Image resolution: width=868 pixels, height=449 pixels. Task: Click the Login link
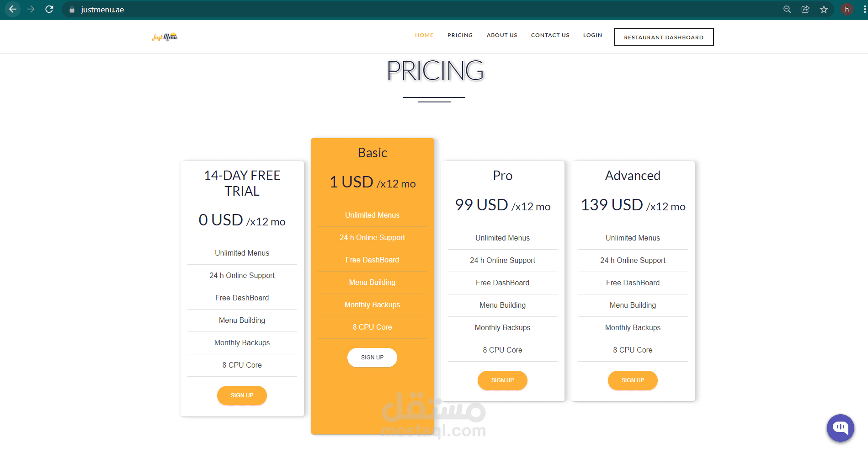(x=592, y=35)
